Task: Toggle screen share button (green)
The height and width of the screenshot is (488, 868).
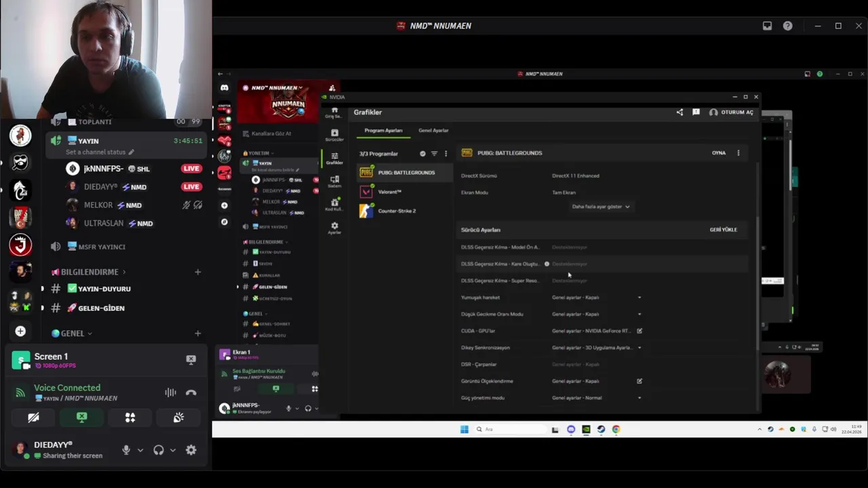Action: click(x=81, y=418)
